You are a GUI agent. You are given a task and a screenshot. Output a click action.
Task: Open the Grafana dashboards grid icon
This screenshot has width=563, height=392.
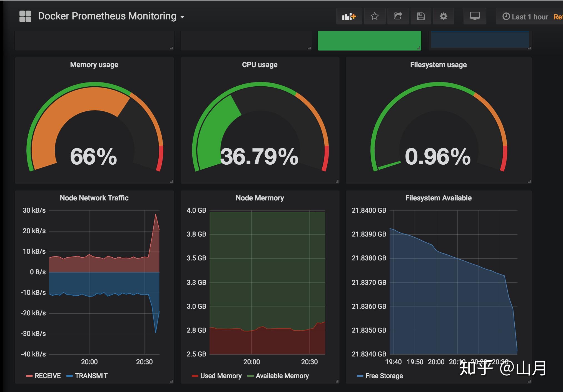coord(25,16)
